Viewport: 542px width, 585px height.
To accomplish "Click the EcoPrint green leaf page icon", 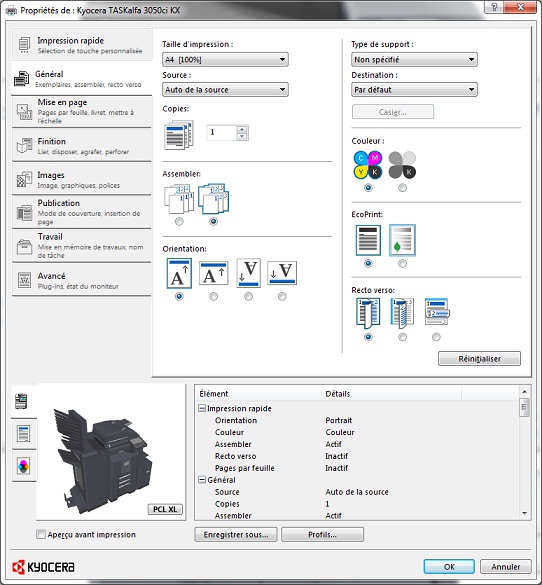I will pyautogui.click(x=402, y=240).
